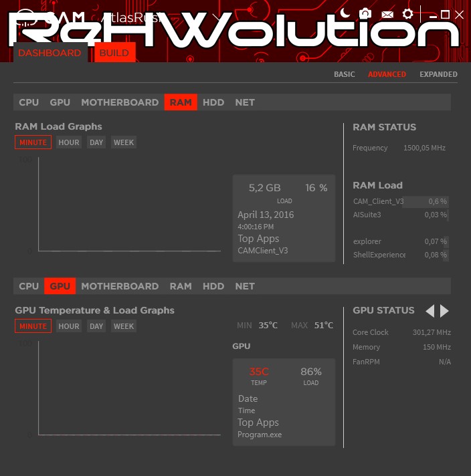Open settings with the gear icon
The width and height of the screenshot is (471, 476).
[407, 14]
